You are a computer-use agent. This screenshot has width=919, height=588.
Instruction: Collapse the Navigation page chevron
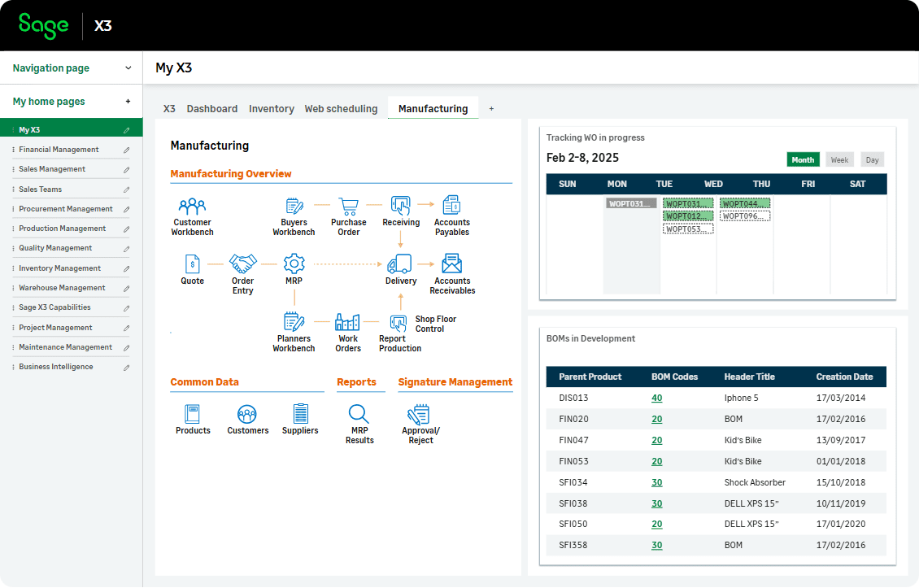pos(128,68)
